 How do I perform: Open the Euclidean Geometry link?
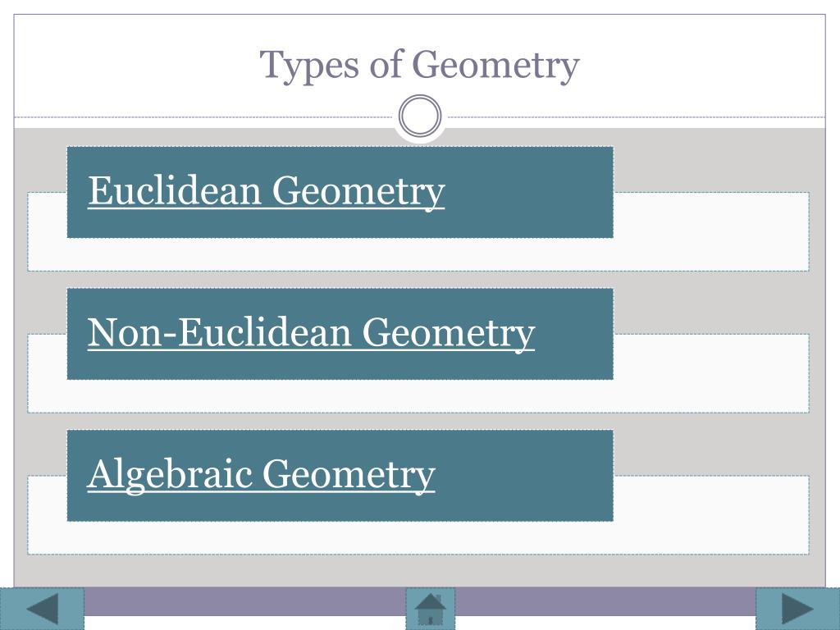(x=267, y=190)
